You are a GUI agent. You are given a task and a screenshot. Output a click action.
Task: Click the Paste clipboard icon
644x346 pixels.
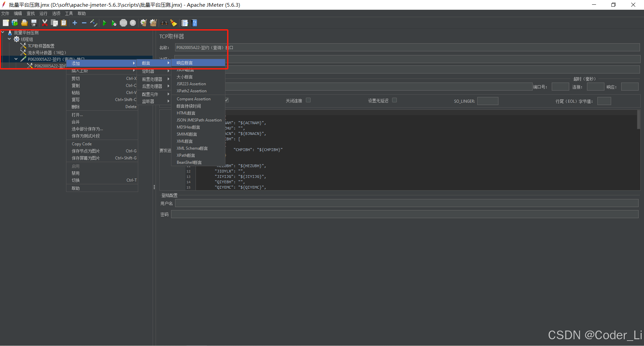tap(64, 23)
